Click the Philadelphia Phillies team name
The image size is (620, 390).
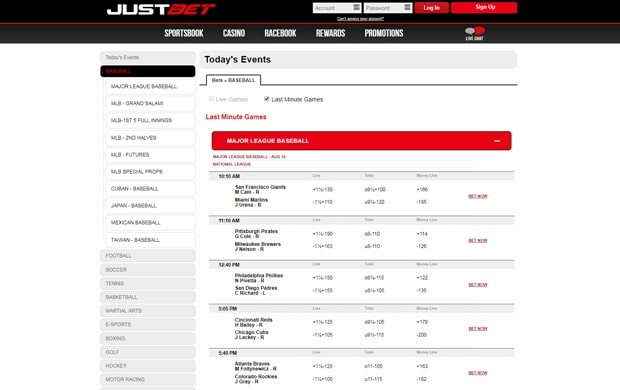coord(259,276)
